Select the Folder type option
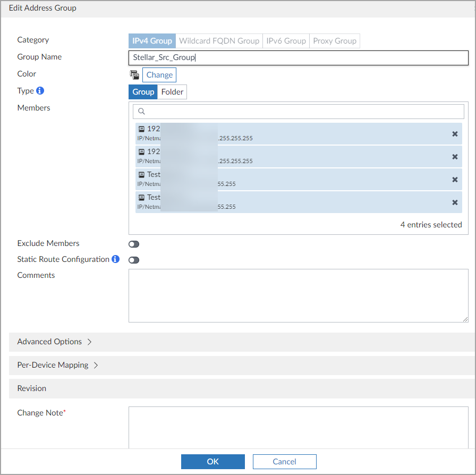Image resolution: width=476 pixels, height=475 pixels. point(172,92)
